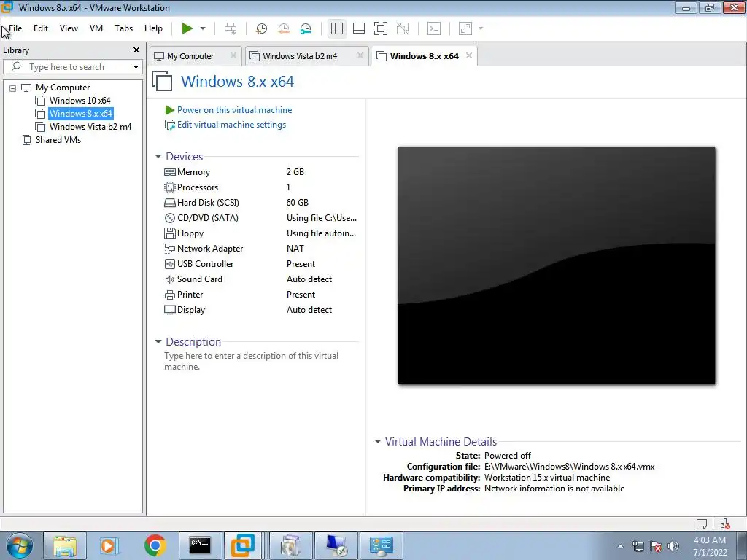
Task: Open the stretch guest dropdown arrow
Action: click(481, 28)
